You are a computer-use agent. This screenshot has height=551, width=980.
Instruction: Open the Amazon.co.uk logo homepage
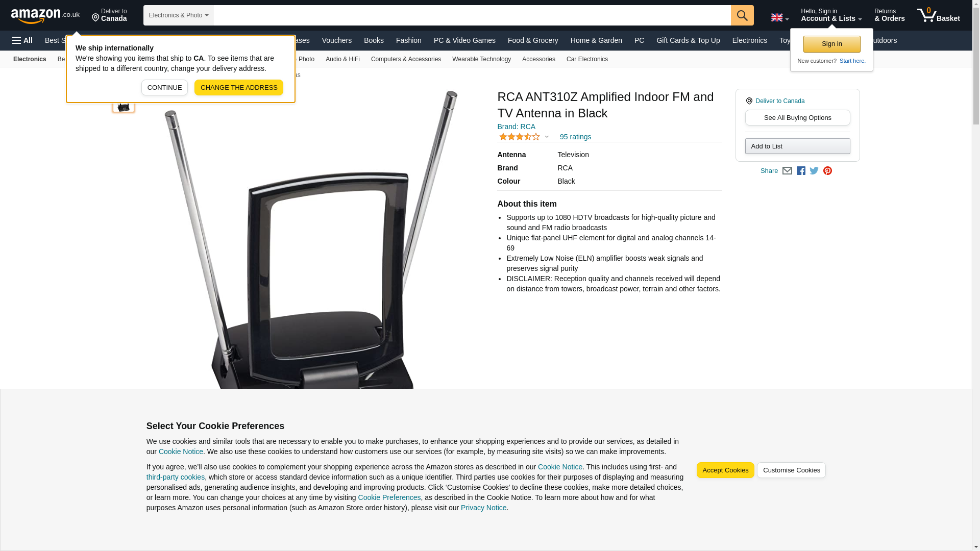[x=45, y=15]
